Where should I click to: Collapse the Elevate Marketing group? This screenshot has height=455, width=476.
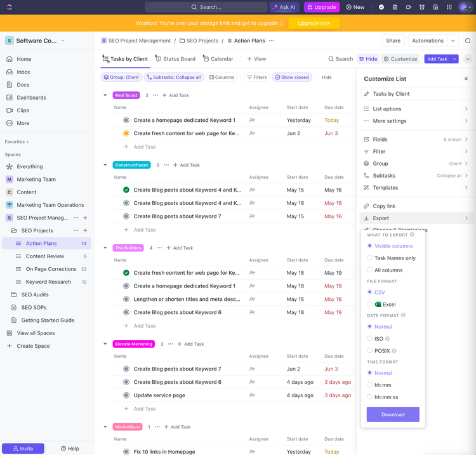(x=105, y=344)
